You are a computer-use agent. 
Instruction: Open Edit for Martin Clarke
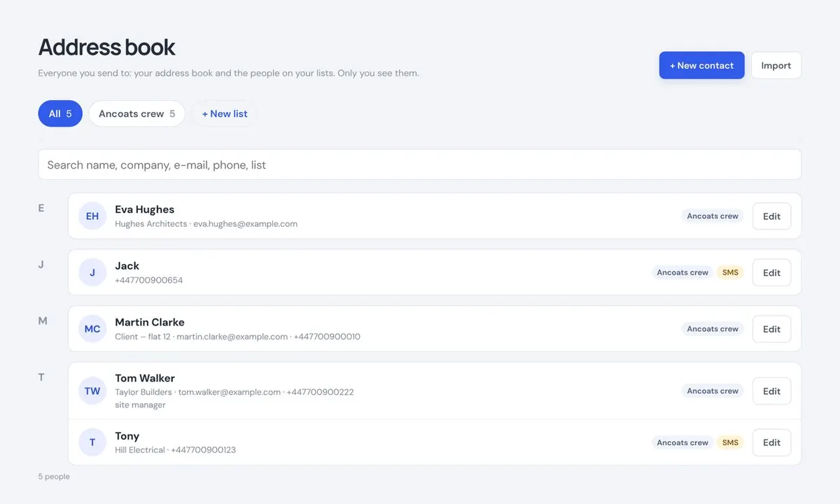click(771, 329)
